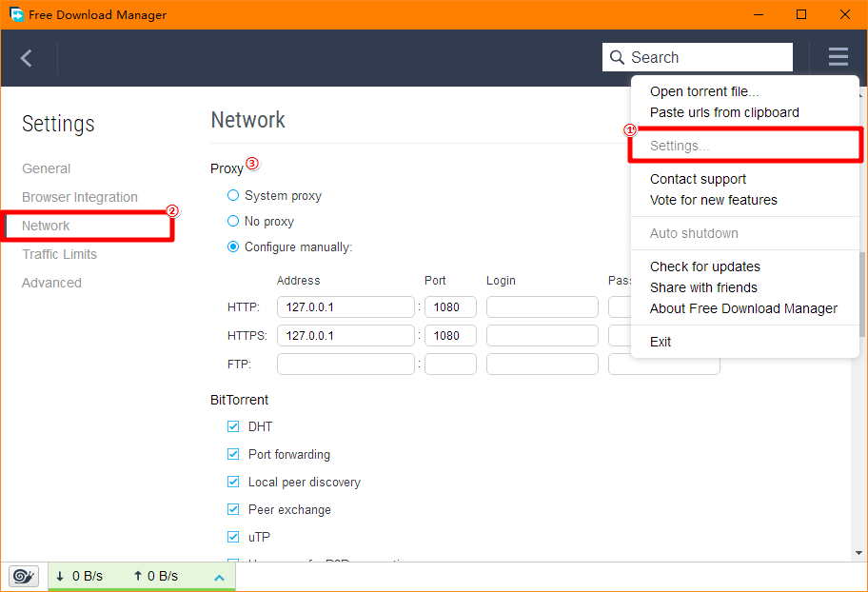Select the System proxy radio button
Viewport: 868px width, 592px height.
(x=233, y=195)
